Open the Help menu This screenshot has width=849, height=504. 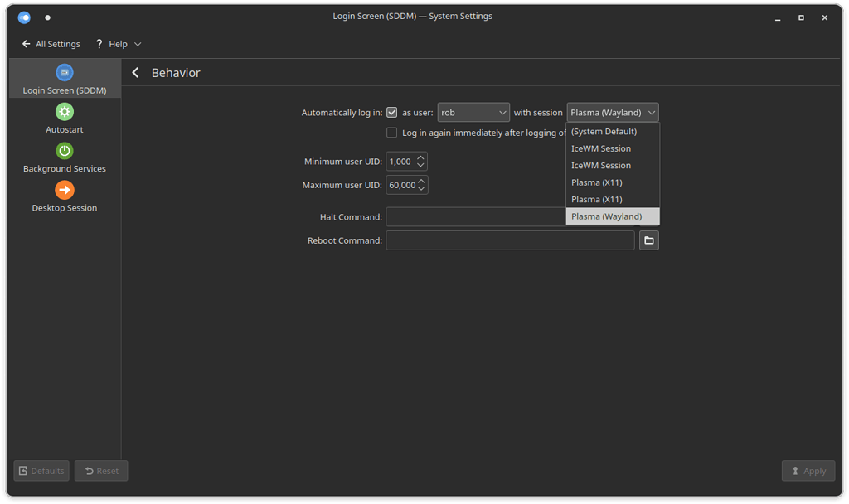coord(118,44)
